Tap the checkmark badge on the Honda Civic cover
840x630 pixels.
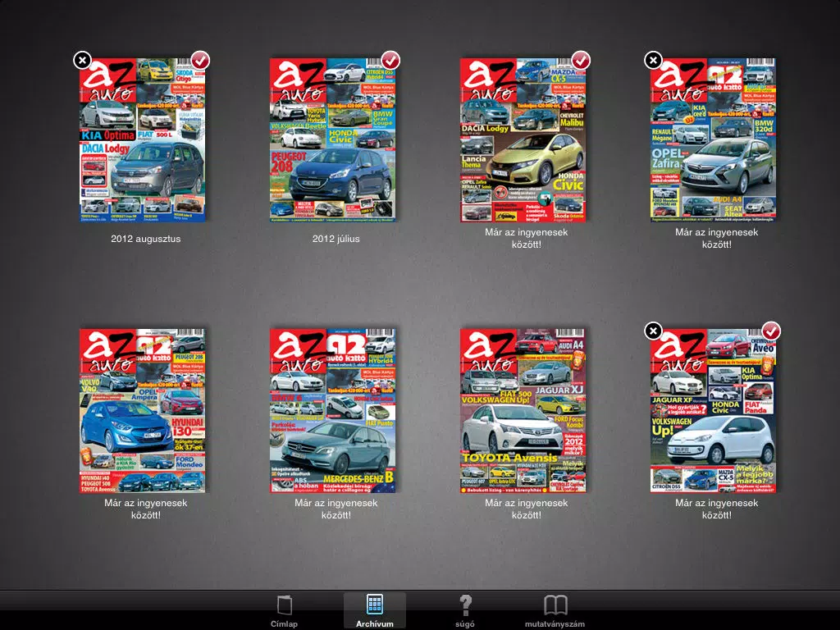click(581, 60)
